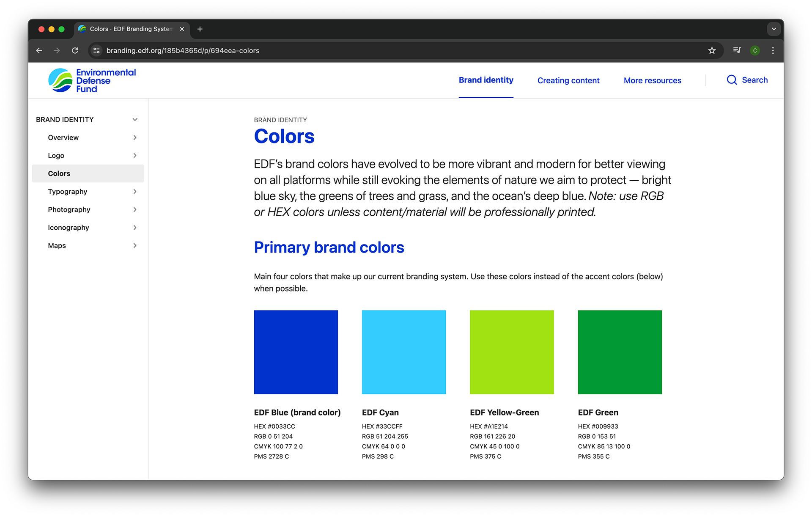Click the green profile avatar icon
This screenshot has height=517, width=812.
(755, 50)
